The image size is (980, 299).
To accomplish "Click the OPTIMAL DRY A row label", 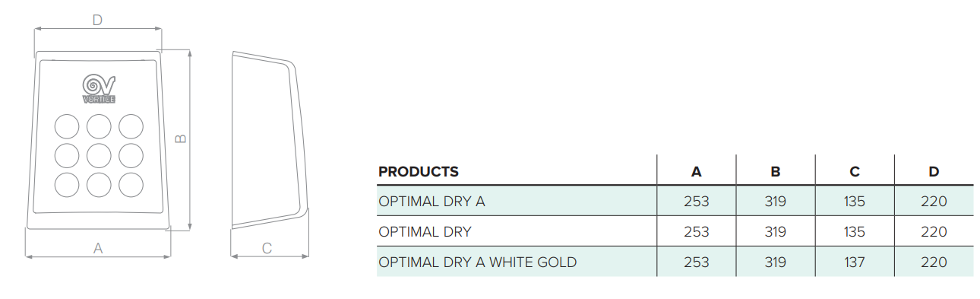I will tap(432, 202).
